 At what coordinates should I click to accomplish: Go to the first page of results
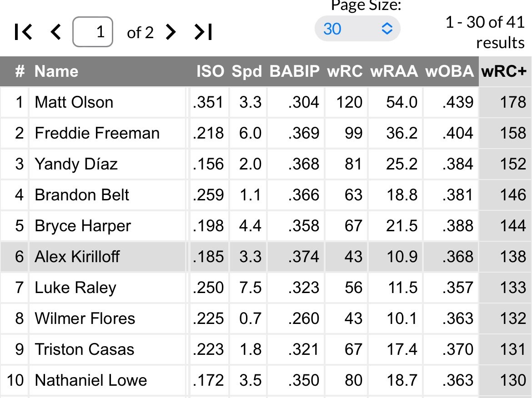23,32
